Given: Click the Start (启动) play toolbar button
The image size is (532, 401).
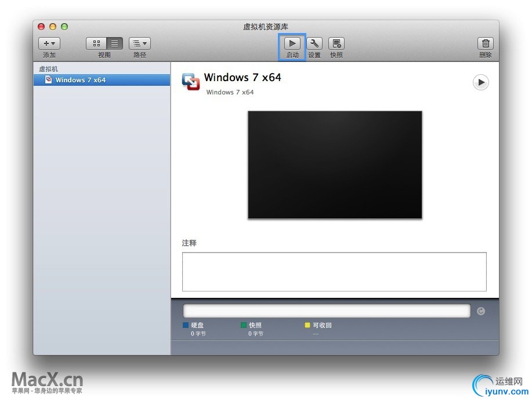Looking at the screenshot, I should click(x=292, y=43).
